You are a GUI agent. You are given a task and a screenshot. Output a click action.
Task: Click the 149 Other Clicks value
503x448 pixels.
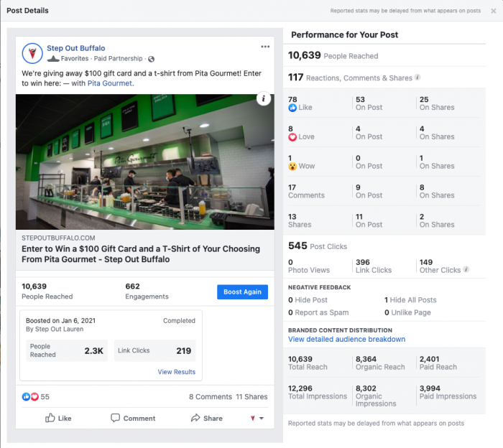[440, 266]
